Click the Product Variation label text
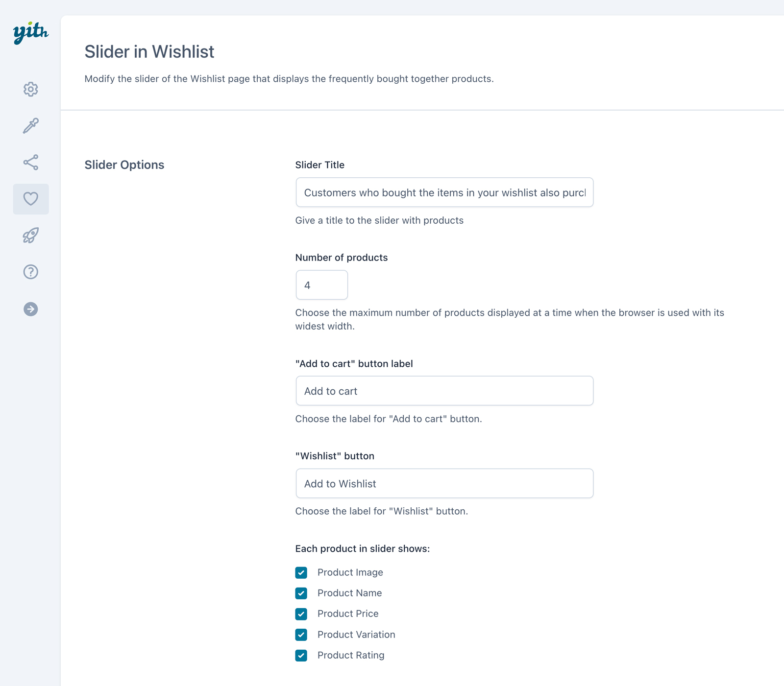The width and height of the screenshot is (784, 686). [x=356, y=635]
